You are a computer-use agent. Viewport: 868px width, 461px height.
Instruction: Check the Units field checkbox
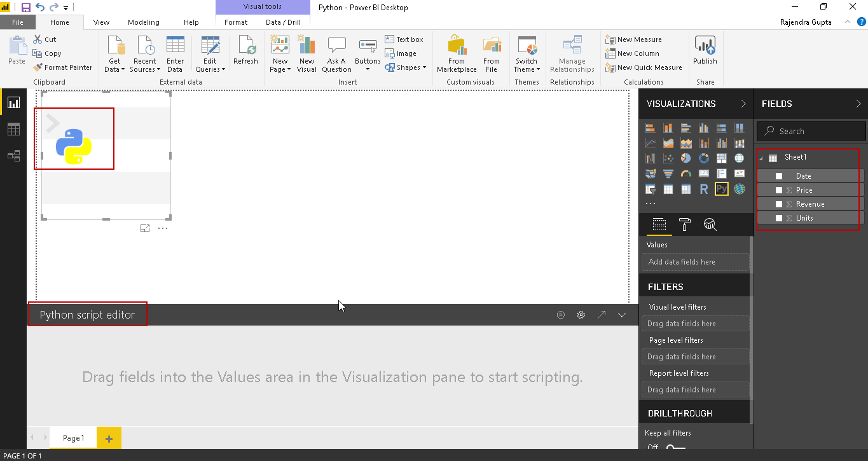pyautogui.click(x=779, y=218)
